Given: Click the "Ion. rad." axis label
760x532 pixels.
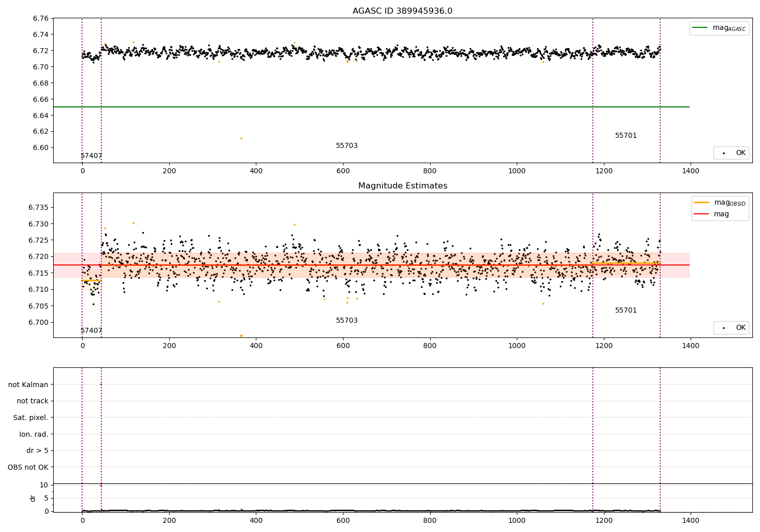Looking at the screenshot, I should click(x=34, y=435).
